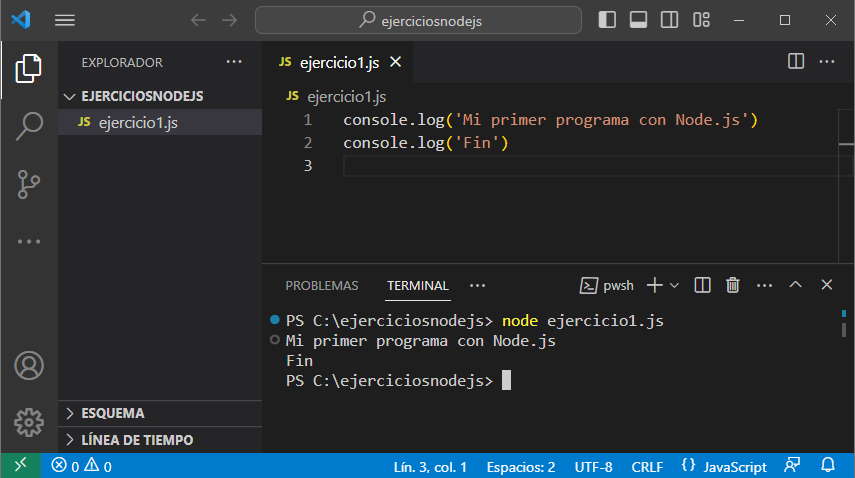Toggle the primary side bar layout icon
The height and width of the screenshot is (478, 855).
pos(607,20)
